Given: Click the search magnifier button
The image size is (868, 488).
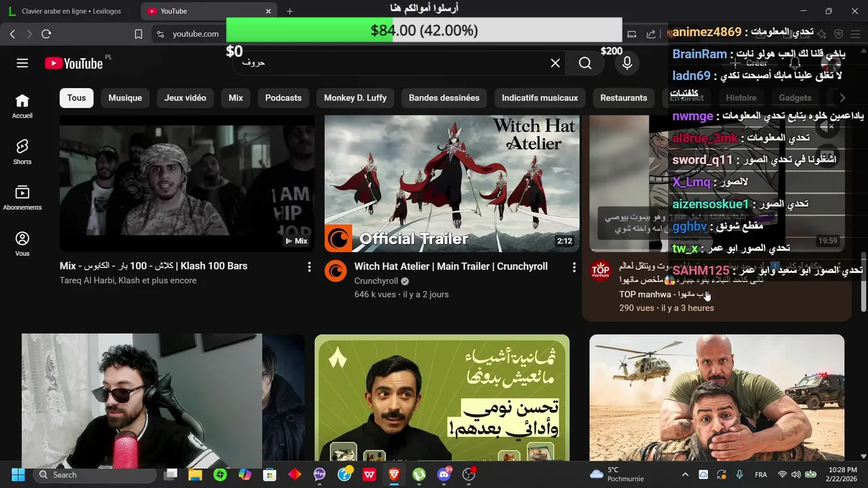Looking at the screenshot, I should pos(585,63).
